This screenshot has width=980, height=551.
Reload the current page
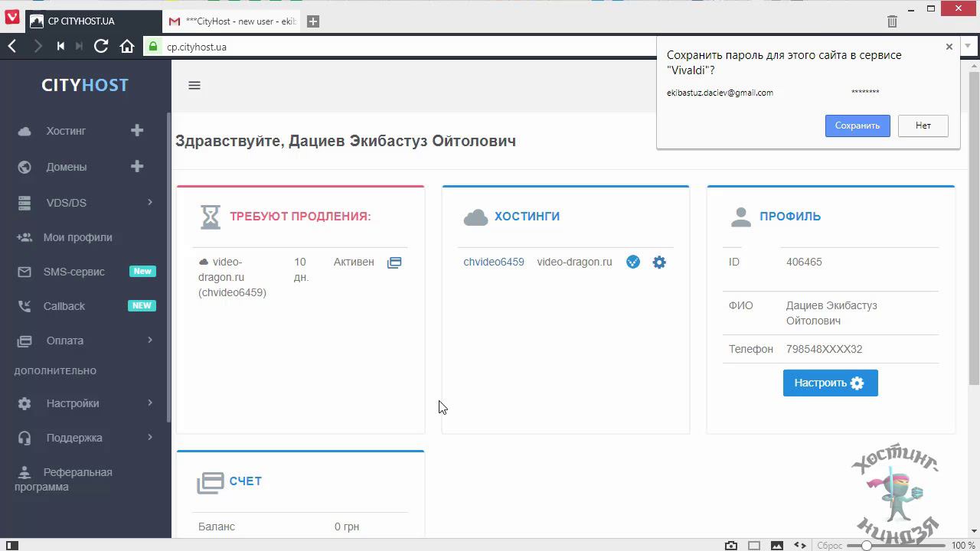[101, 47]
